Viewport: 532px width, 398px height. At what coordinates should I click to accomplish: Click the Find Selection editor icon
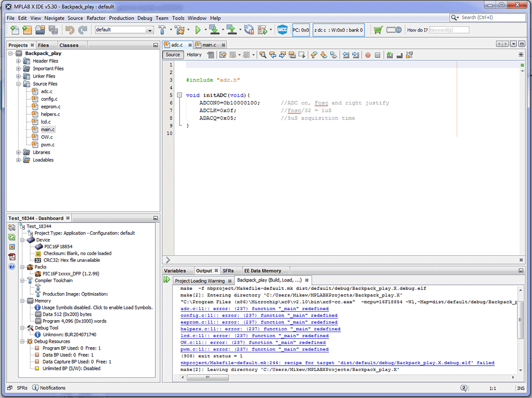pyautogui.click(x=263, y=55)
